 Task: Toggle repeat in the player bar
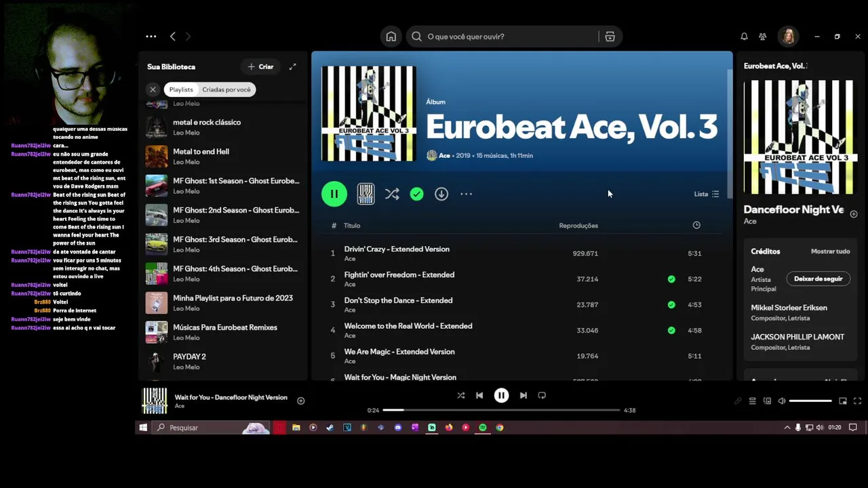pos(542,395)
